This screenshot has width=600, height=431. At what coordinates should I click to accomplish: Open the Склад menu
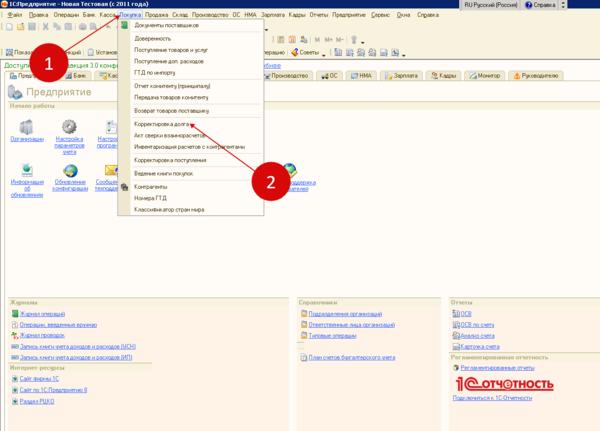pos(180,15)
